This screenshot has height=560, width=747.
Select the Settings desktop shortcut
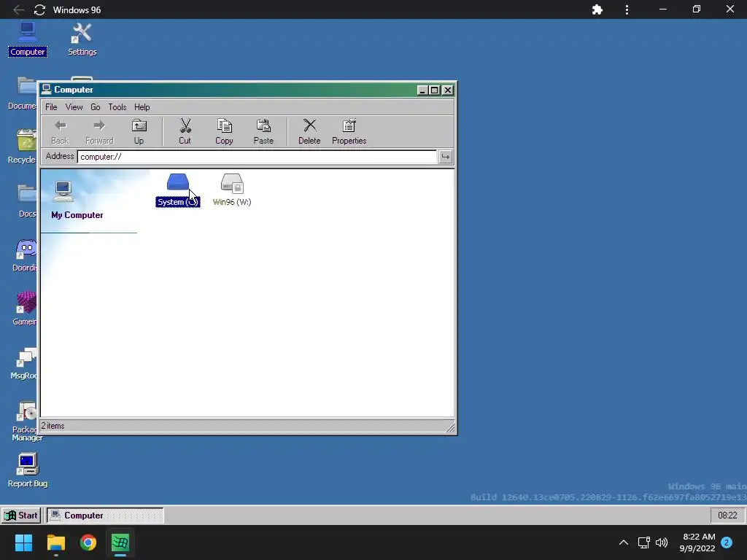82,39
